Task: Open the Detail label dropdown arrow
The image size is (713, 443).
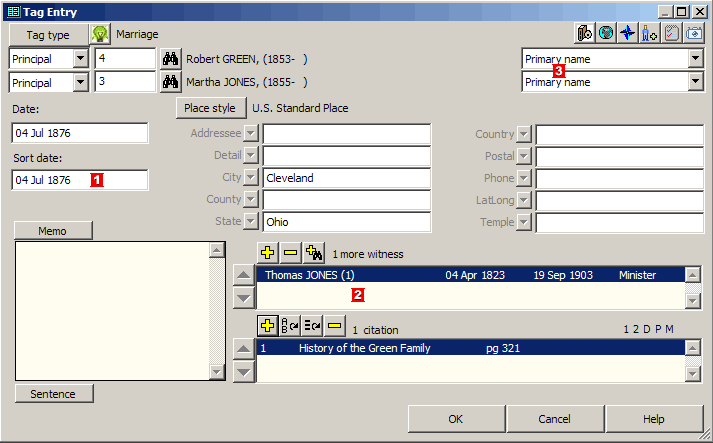Action: click(x=251, y=156)
